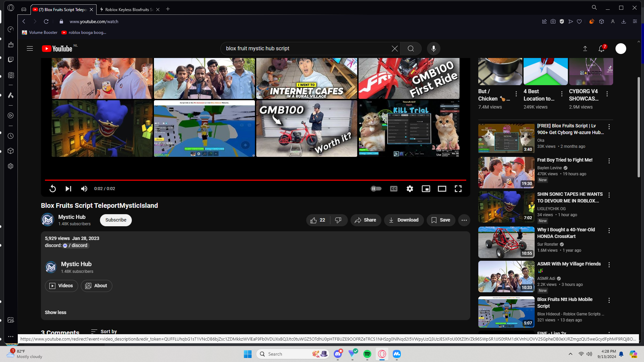Open options for Blox Fruits Ntt Hub video

[609, 300]
